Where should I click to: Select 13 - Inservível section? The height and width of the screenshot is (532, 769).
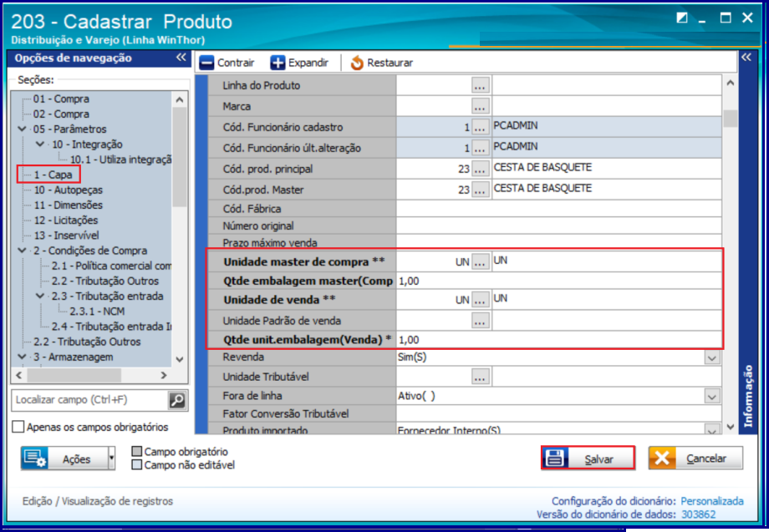[66, 236]
